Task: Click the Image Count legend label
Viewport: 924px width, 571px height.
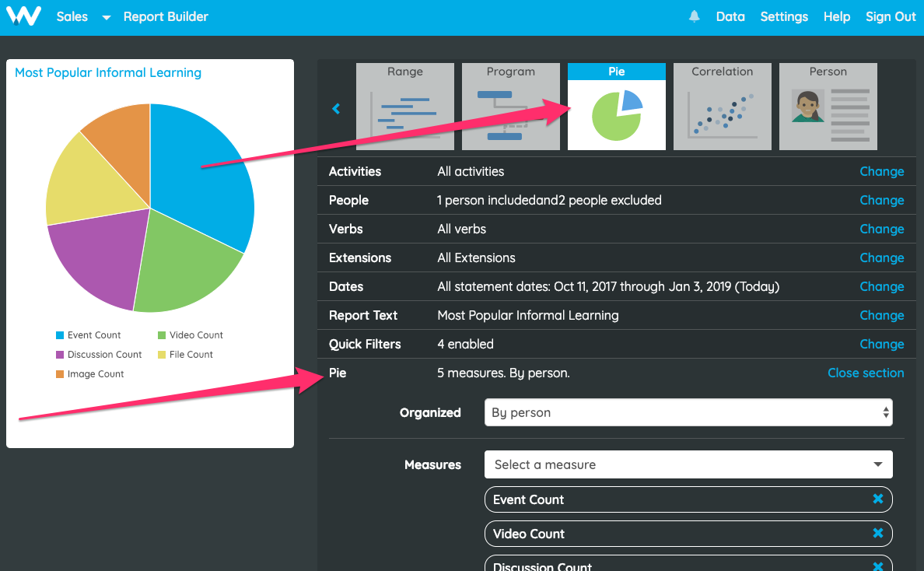Action: click(96, 374)
